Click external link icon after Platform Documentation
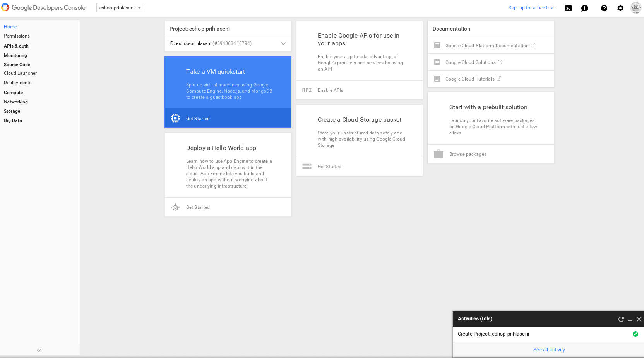The height and width of the screenshot is (358, 644). 533,45
